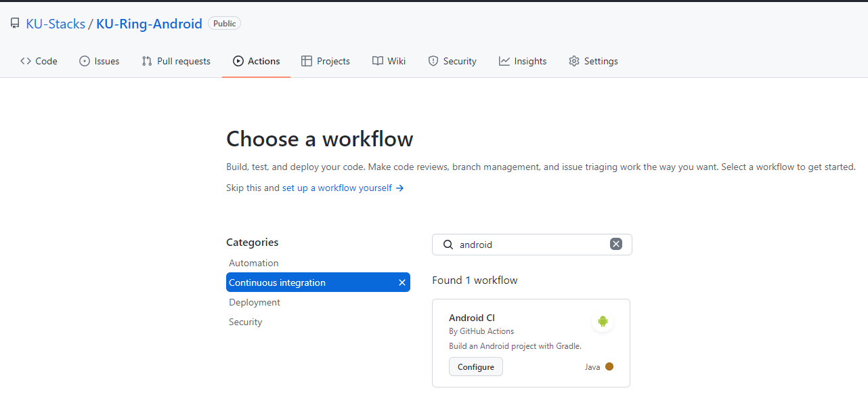This screenshot has width=868, height=399.
Task: Select the Actions tab
Action: click(257, 61)
